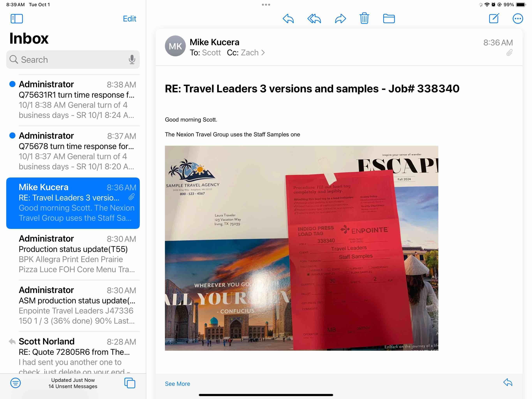Screen dimensions: 532x399
Task: Tap the MK sender avatar
Action: tap(175, 46)
